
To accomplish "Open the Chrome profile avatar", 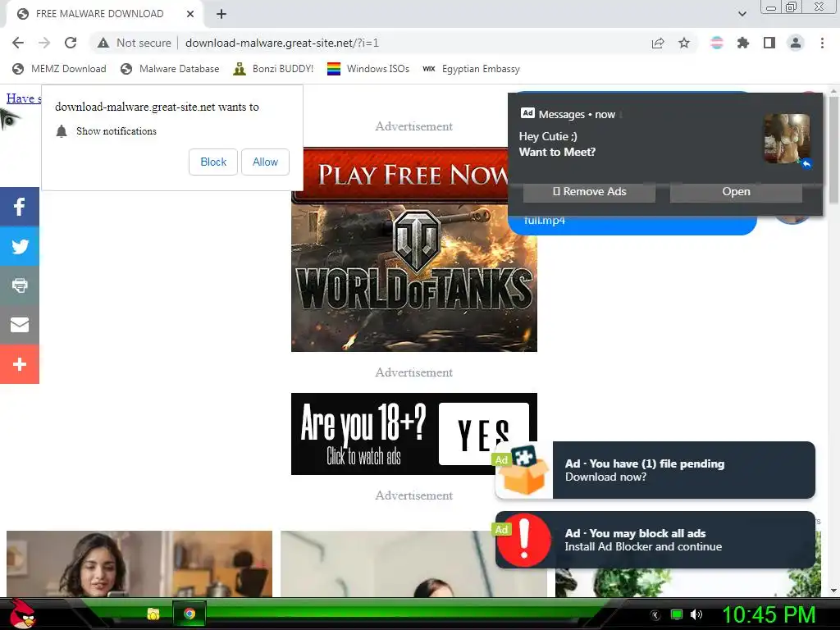I will [796, 43].
